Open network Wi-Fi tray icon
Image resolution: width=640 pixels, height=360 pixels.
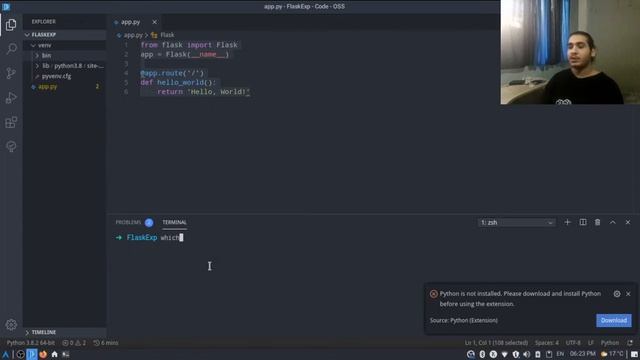click(504, 354)
